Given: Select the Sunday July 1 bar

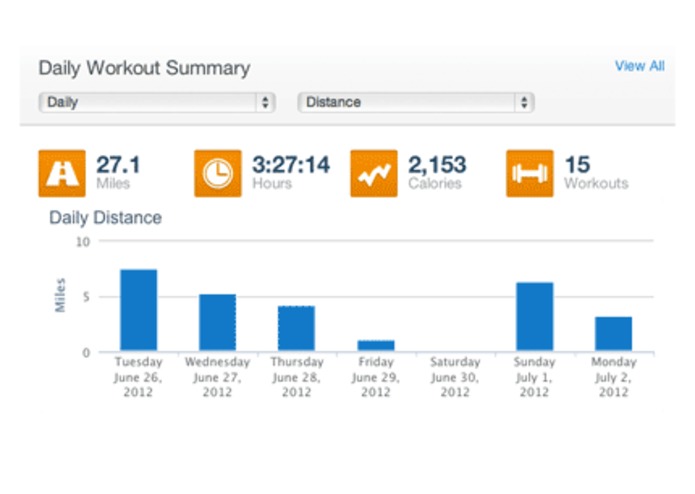Looking at the screenshot, I should (535, 317).
